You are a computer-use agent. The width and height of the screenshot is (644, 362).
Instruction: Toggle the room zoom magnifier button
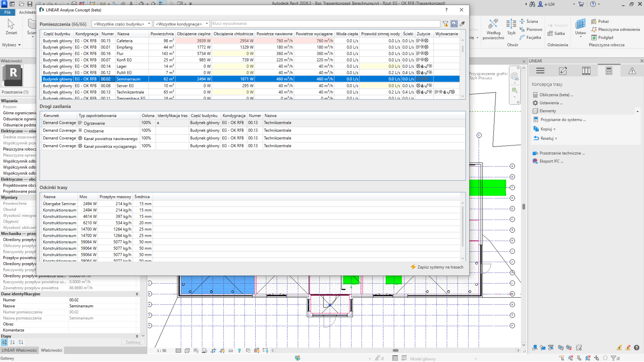pyautogui.click(x=454, y=24)
